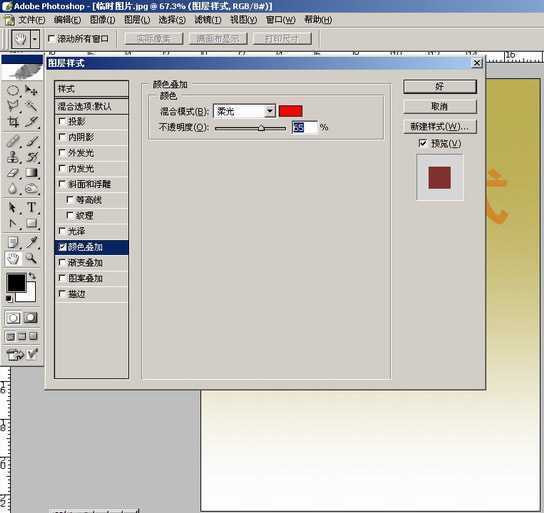Select the Brush tool
544x513 pixels.
pyautogui.click(x=31, y=141)
